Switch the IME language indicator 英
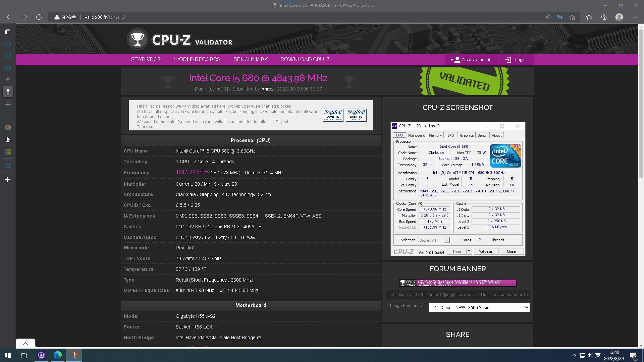 coord(598,355)
